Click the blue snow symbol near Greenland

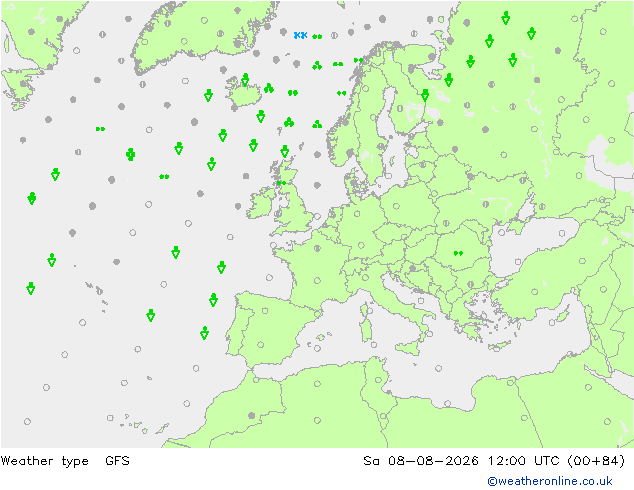pos(300,35)
